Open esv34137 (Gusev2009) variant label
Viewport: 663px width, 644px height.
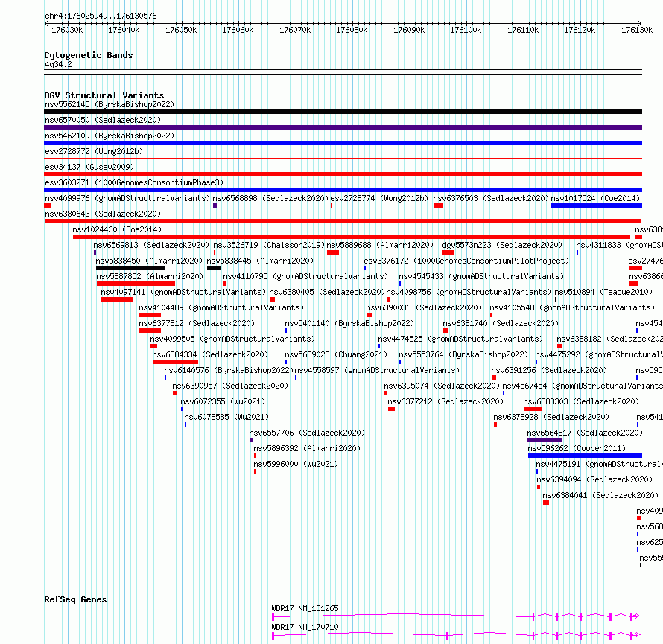click(89, 167)
